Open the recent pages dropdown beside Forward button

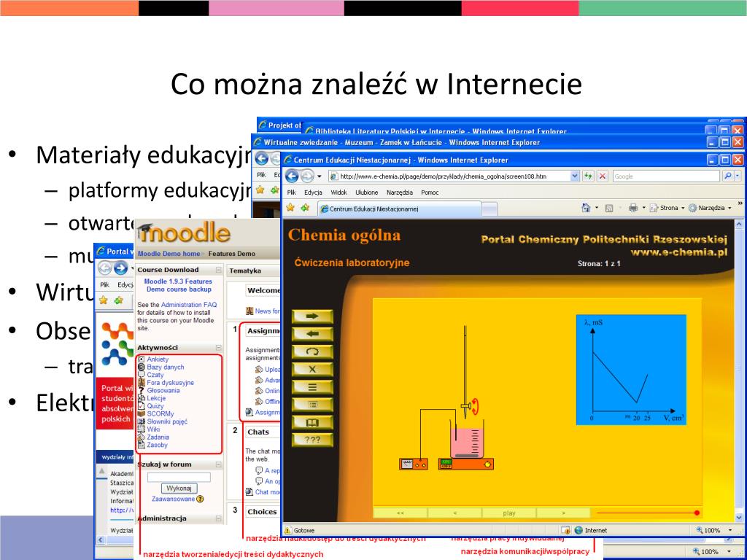[320, 176]
